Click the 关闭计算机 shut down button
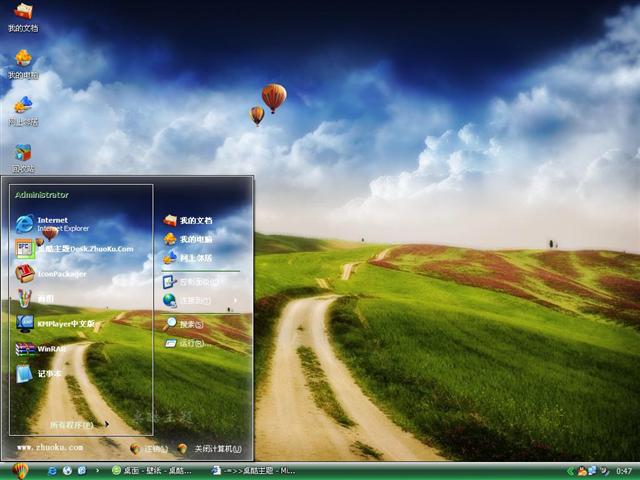Viewport: 640px width, 480px height. (x=210, y=449)
